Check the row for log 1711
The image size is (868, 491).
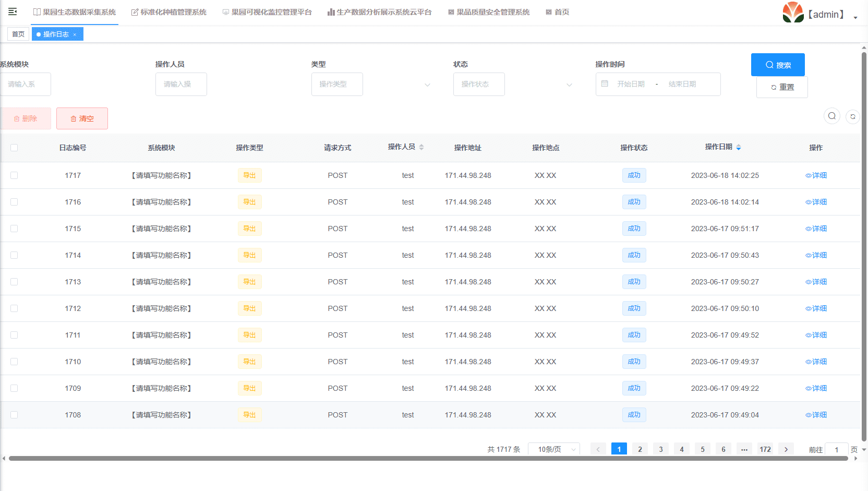[14, 335]
